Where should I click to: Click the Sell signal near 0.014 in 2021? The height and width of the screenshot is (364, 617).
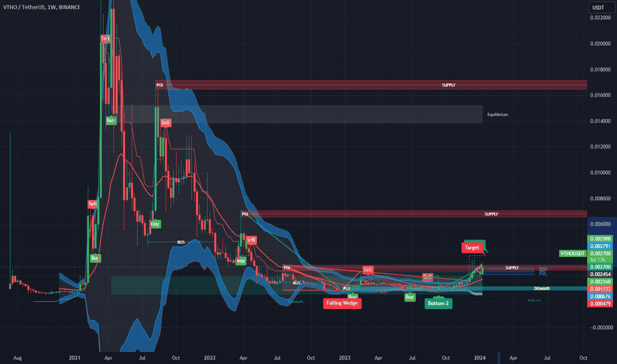tap(166, 122)
